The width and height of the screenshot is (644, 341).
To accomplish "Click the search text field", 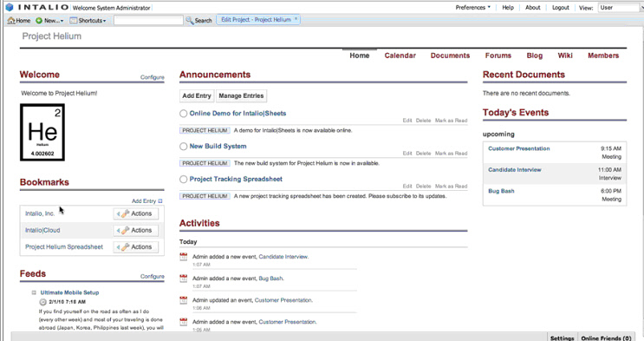I will point(148,20).
